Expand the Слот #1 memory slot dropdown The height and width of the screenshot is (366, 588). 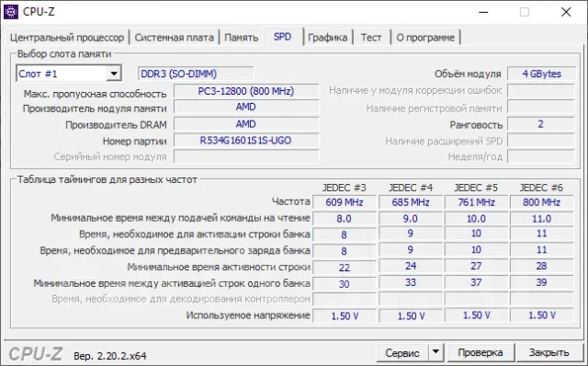(114, 74)
